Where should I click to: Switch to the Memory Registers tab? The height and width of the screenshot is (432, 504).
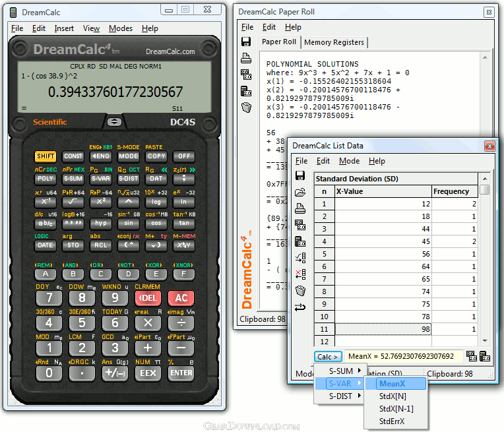[334, 42]
